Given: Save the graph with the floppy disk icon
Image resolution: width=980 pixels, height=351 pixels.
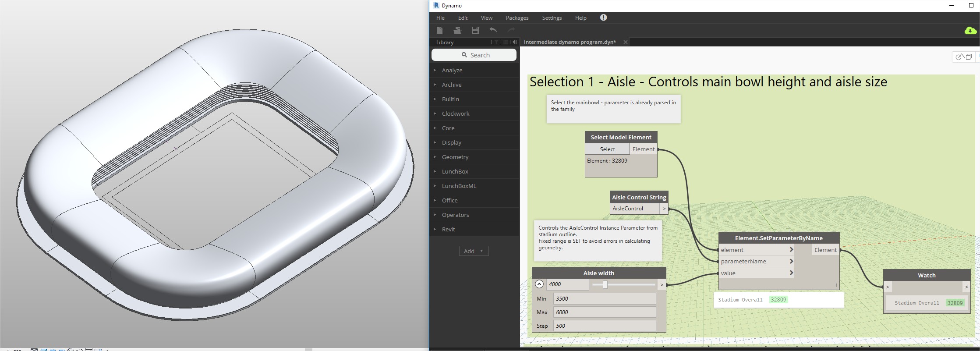Looking at the screenshot, I should tap(475, 30).
